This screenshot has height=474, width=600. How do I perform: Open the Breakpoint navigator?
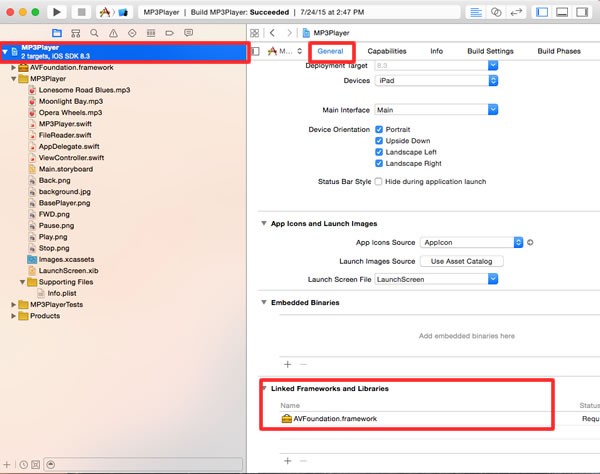pos(170,33)
